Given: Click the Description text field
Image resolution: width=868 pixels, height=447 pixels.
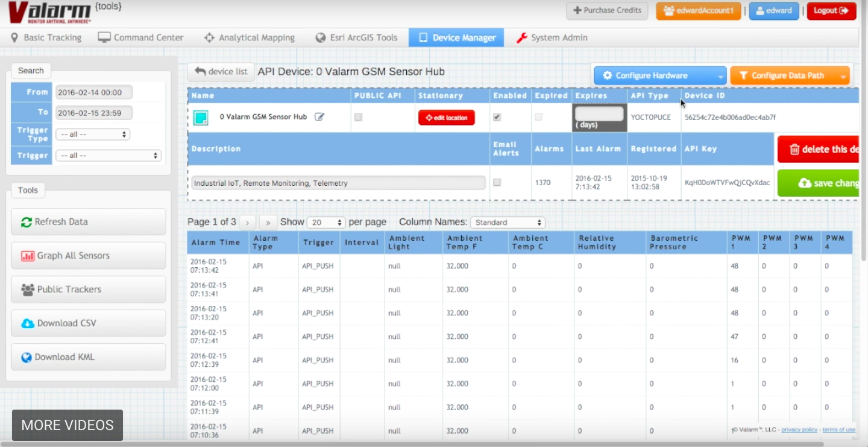Looking at the screenshot, I should [x=339, y=183].
